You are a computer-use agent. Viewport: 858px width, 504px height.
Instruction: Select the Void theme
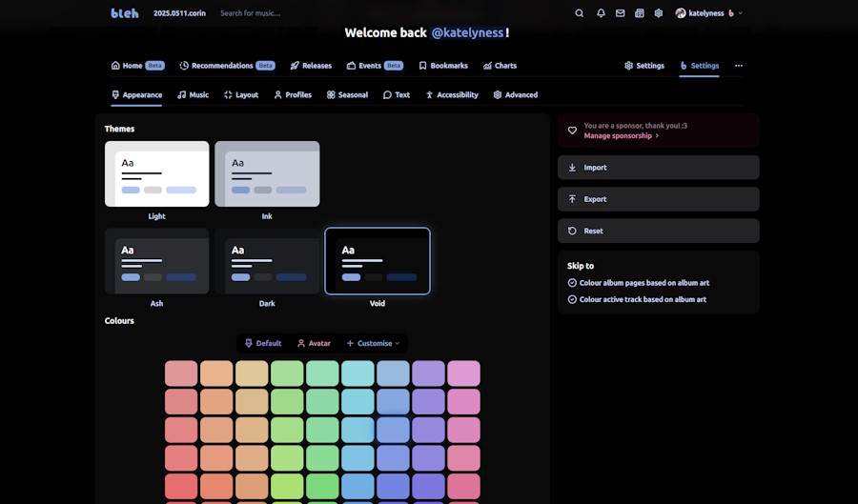coord(378,261)
